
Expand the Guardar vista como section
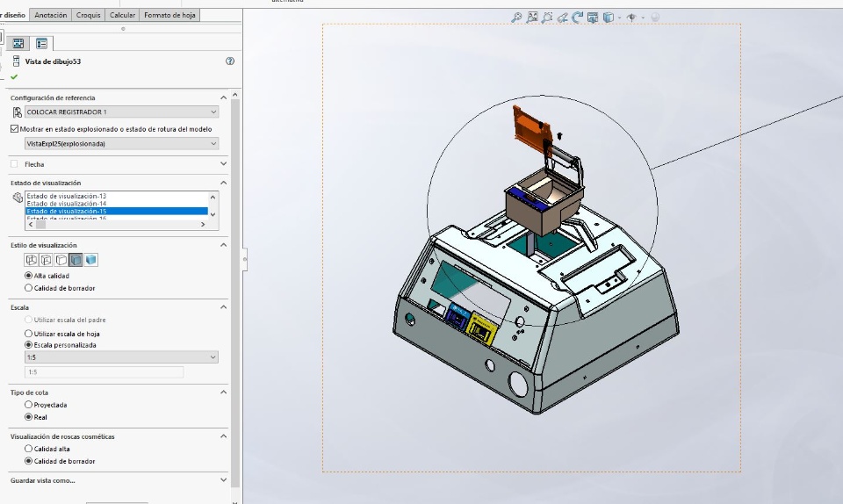pyautogui.click(x=224, y=479)
